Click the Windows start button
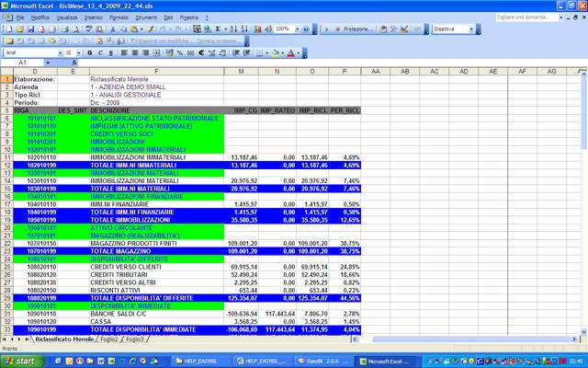Screen dimensions: 588x368 tap(21, 362)
